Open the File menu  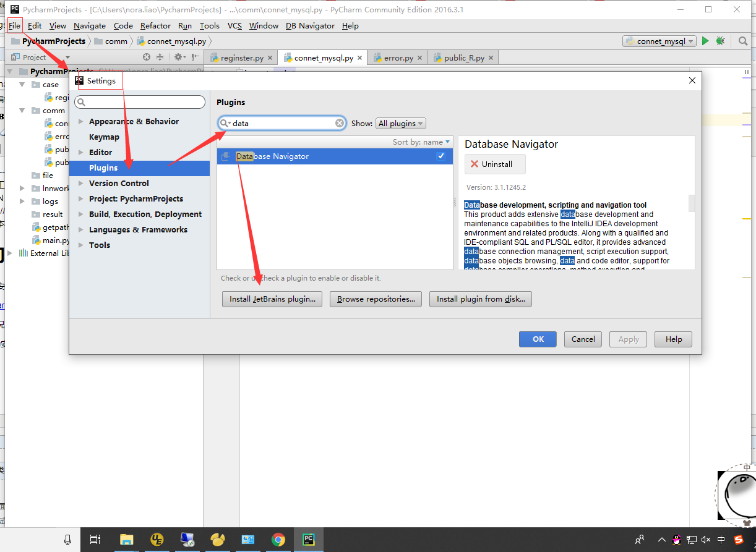pos(14,26)
